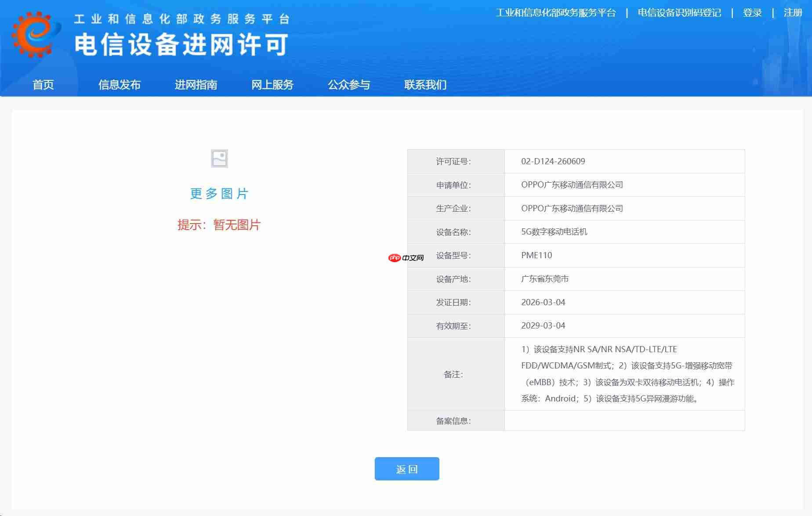The height and width of the screenshot is (516, 812).
Task: Select 进网指南 in the navigation bar
Action: [x=196, y=85]
